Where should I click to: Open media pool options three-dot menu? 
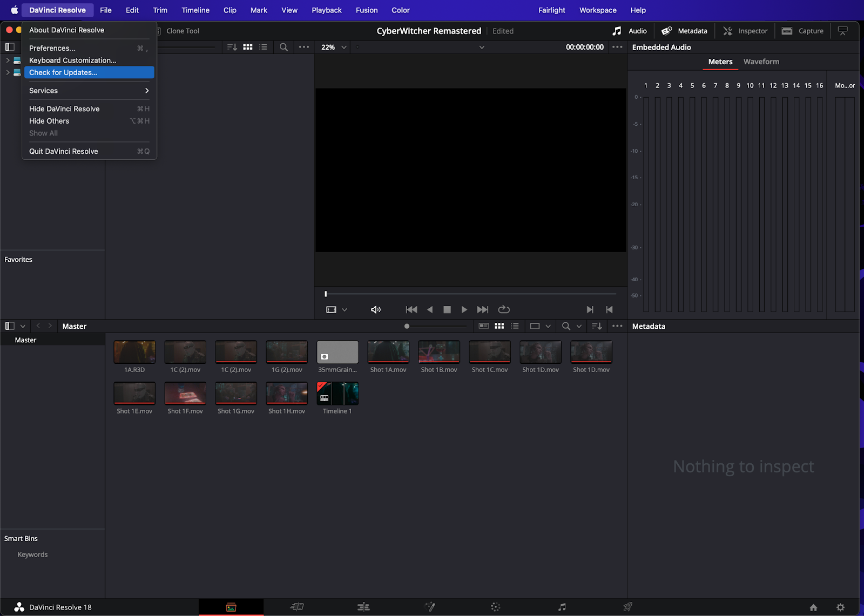[x=617, y=326]
